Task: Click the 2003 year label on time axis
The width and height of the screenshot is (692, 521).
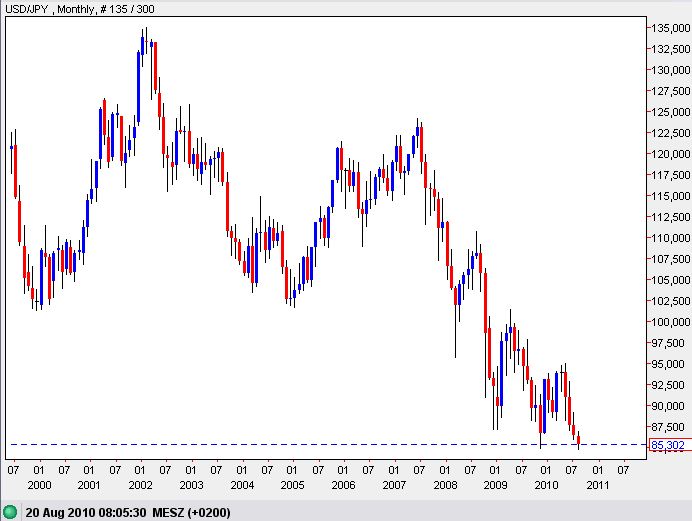Action: (191, 485)
